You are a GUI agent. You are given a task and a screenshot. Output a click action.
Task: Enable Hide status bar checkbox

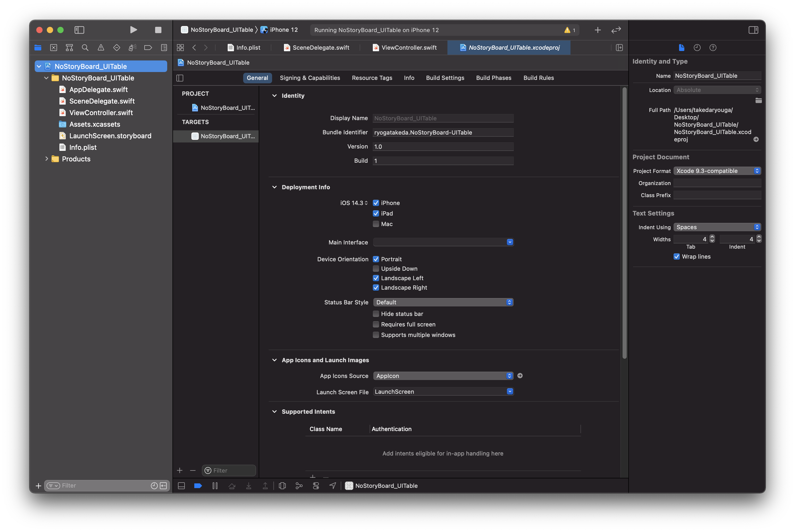tap(376, 314)
